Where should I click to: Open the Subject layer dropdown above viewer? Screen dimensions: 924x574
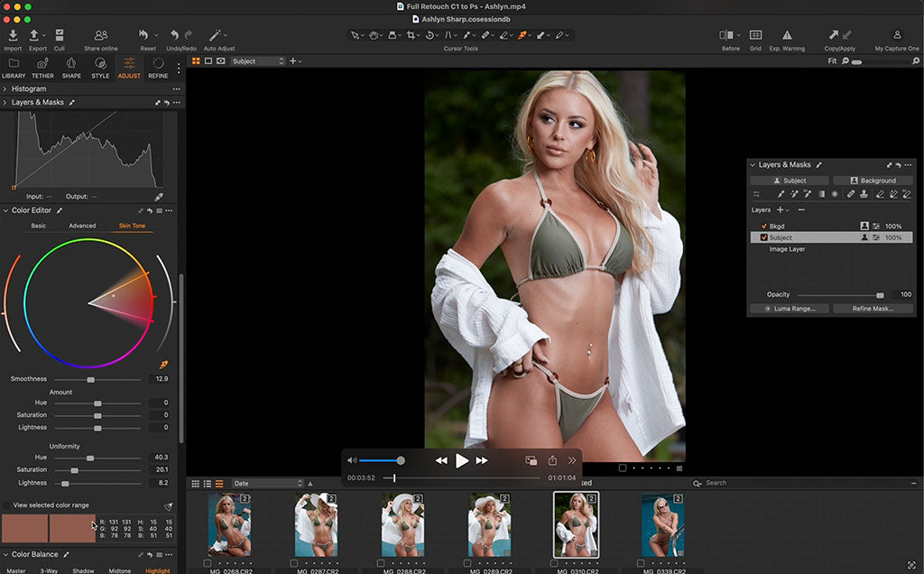point(257,61)
